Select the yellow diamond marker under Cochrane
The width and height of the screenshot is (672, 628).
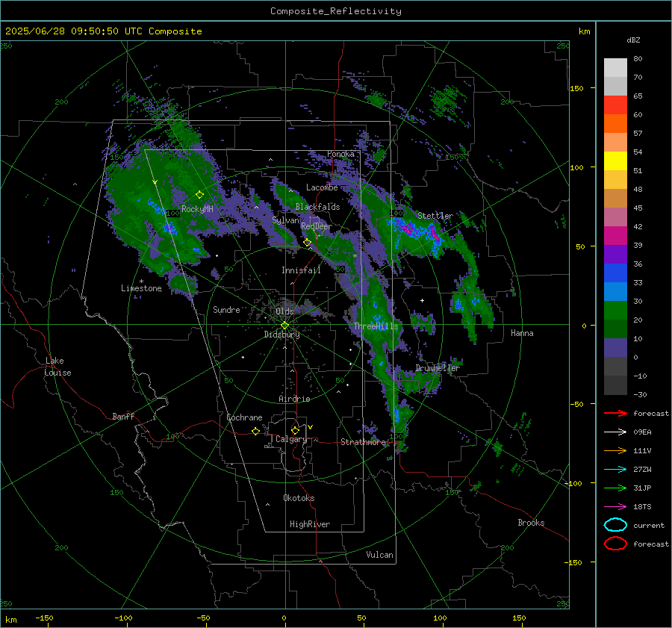pos(255,431)
